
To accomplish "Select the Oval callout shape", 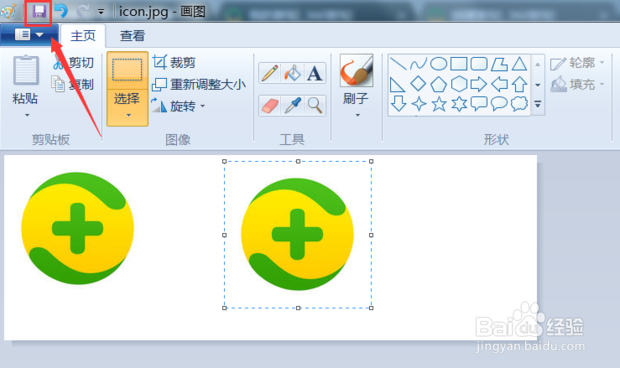I will click(x=499, y=104).
